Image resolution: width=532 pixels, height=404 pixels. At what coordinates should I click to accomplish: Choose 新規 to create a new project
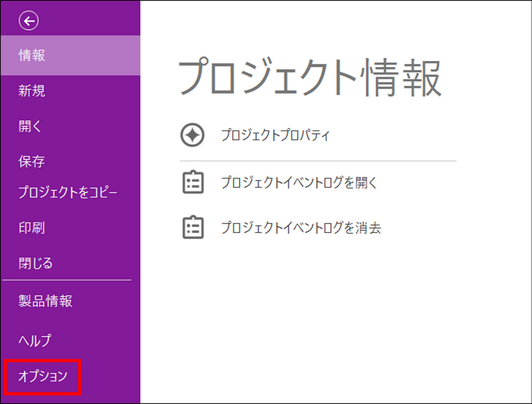(x=32, y=91)
